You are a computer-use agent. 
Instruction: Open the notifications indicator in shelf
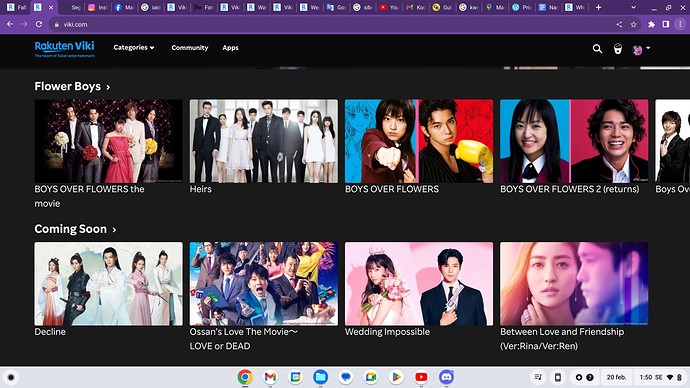584,377
